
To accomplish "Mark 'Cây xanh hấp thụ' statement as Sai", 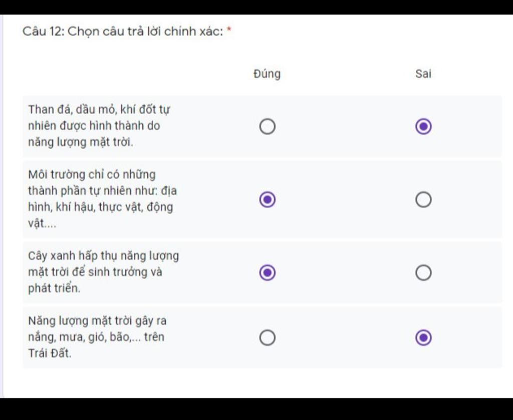I will (423, 273).
